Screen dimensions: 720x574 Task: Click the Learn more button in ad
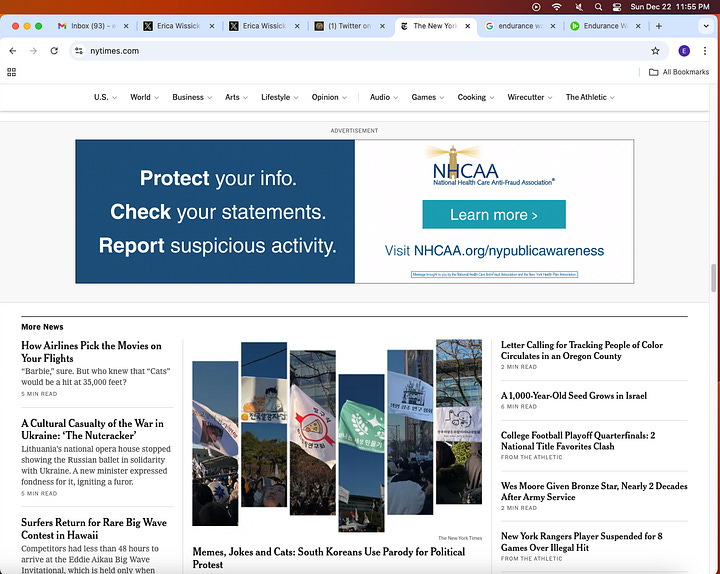pos(494,214)
